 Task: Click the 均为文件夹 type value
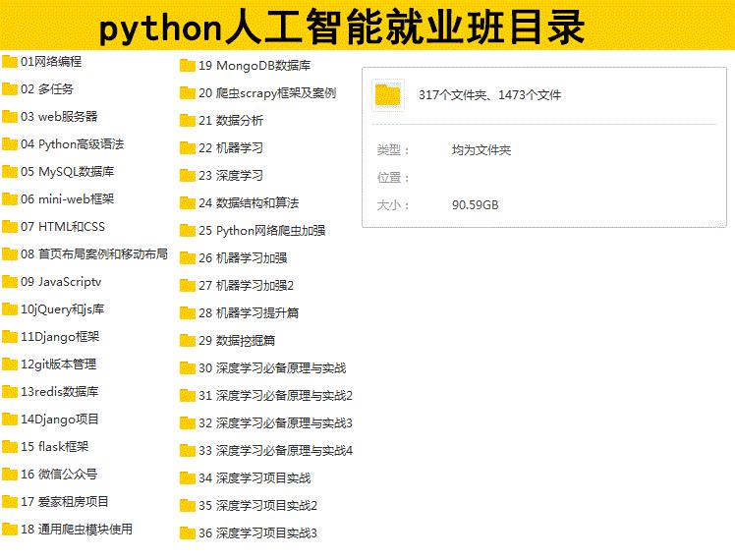point(481,150)
